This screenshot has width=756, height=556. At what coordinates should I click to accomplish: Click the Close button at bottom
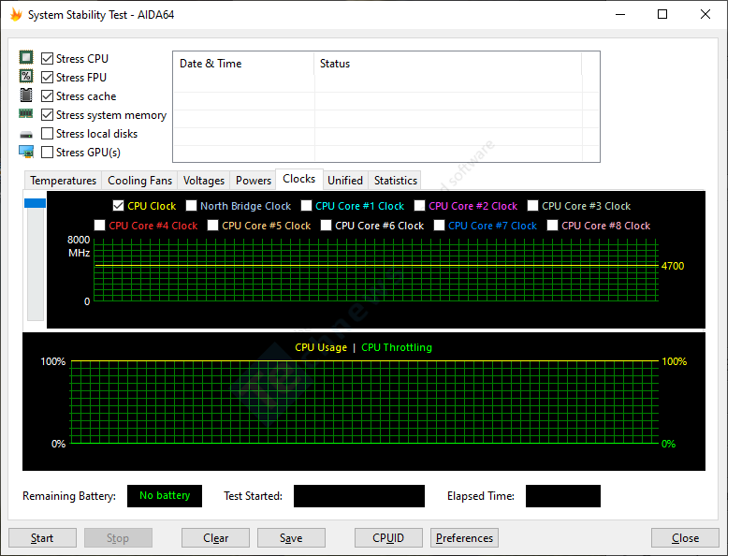[685, 537]
